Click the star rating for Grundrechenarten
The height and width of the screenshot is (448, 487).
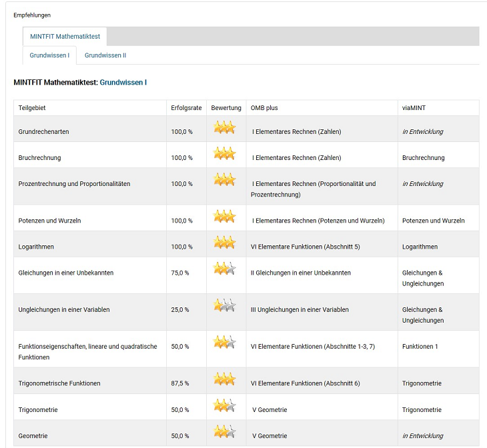click(224, 127)
